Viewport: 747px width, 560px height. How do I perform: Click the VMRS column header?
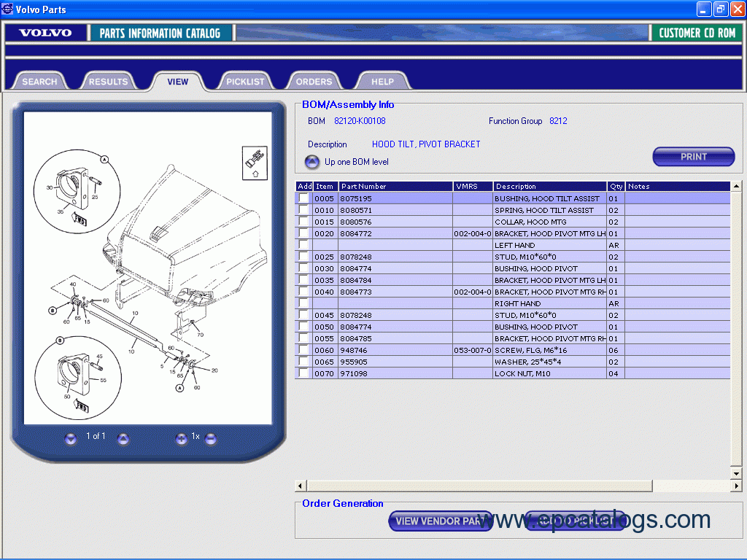(473, 186)
